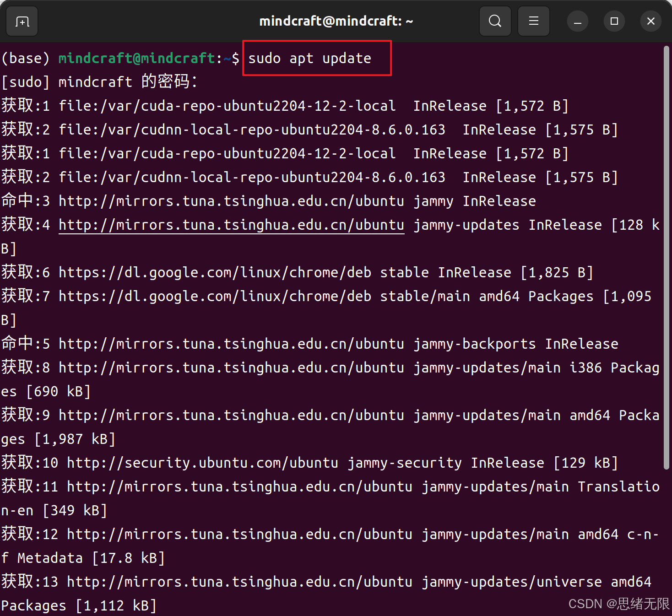
Task: Maximize the terminal window
Action: (614, 21)
